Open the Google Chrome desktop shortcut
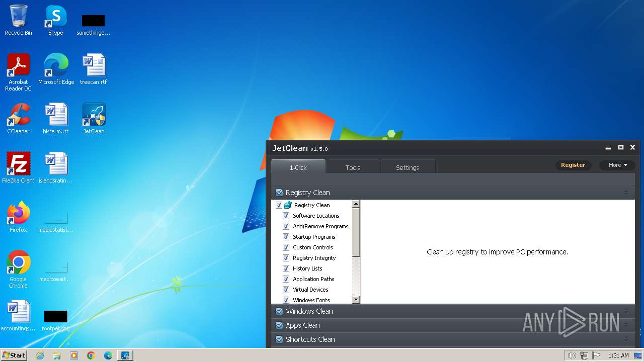Screen dimensions: 644x362 (x=18, y=269)
